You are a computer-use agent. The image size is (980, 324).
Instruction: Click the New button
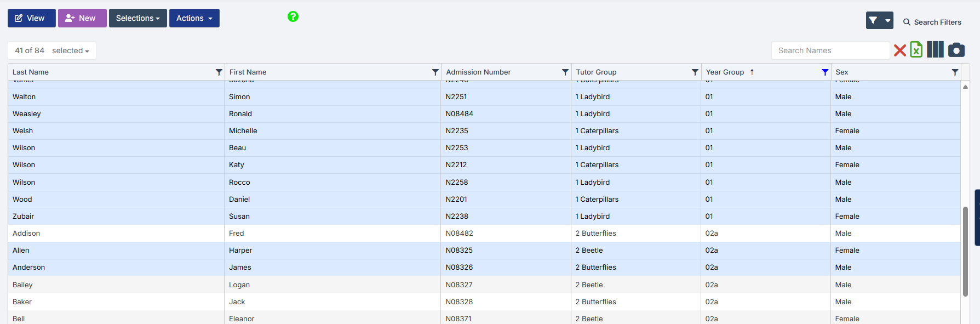82,18
